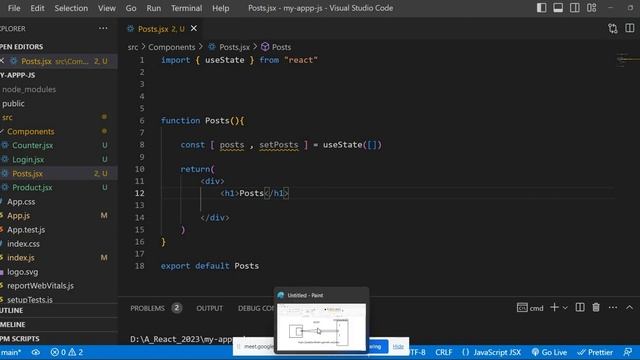Open the Selection menu
This screenshot has width=640, height=360.
coord(71,8)
